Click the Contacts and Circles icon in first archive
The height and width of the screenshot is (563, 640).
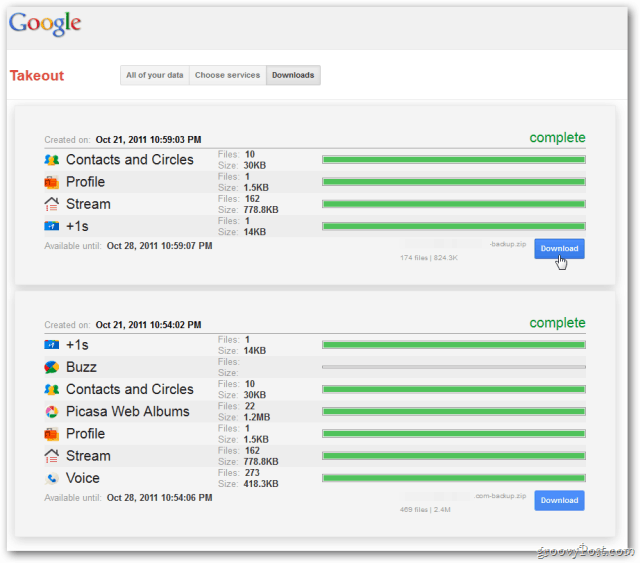(52, 160)
